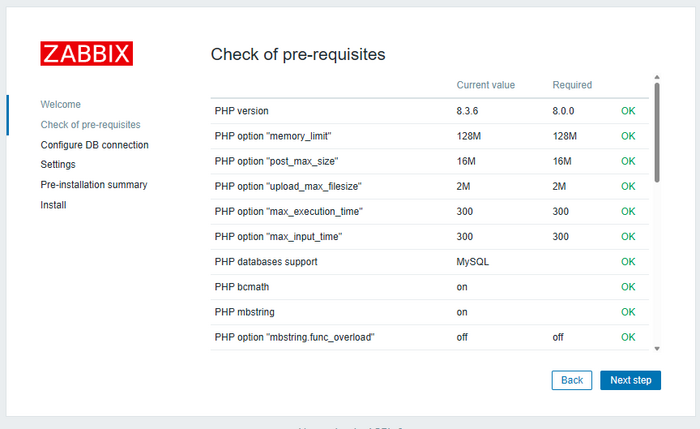700x429 pixels.
Task: Click the Current value column header
Action: click(486, 85)
